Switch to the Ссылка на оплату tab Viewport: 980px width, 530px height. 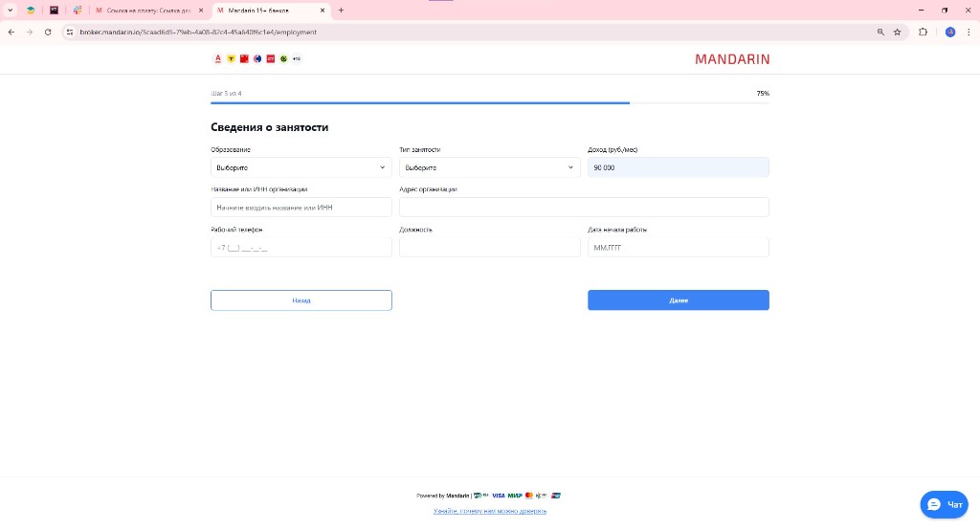coord(150,10)
